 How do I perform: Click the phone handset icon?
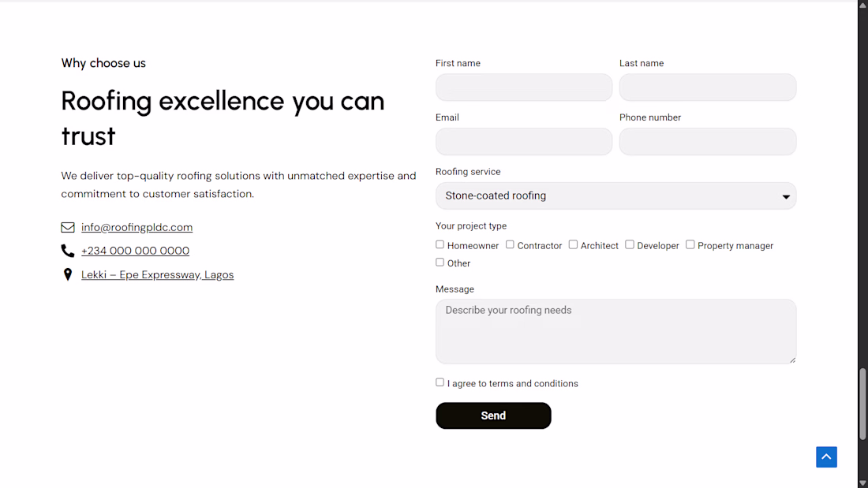tap(68, 251)
